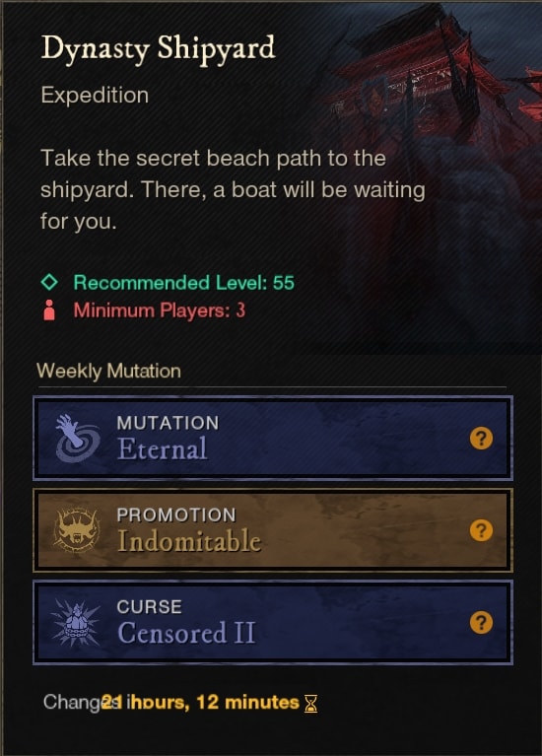The width and height of the screenshot is (542, 756).
Task: Select the Curse Censored II panel
Action: point(273,623)
